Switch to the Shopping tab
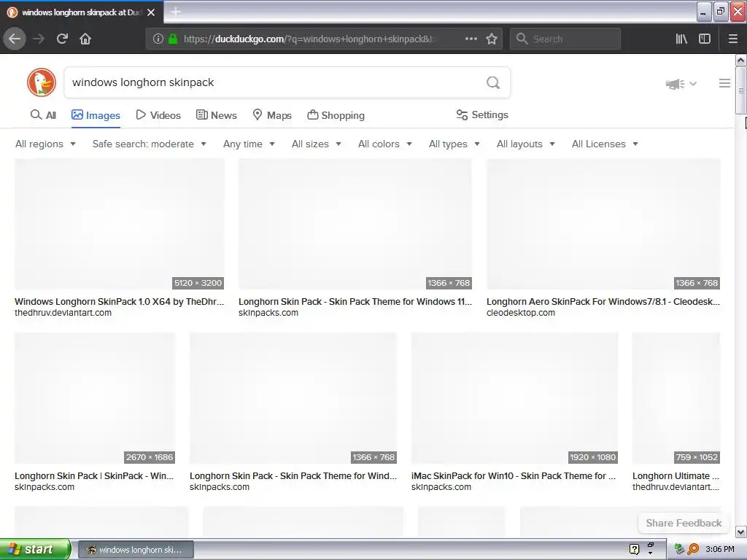 pos(336,114)
